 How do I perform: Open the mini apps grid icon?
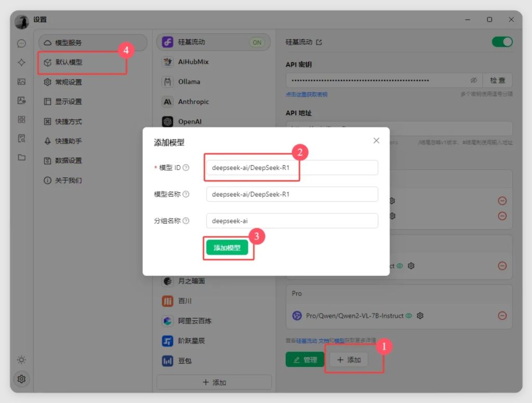point(21,119)
